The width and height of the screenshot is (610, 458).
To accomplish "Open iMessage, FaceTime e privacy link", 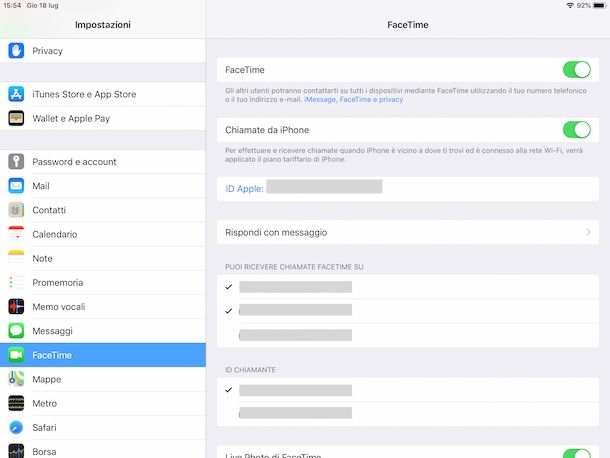I will pyautogui.click(x=353, y=100).
